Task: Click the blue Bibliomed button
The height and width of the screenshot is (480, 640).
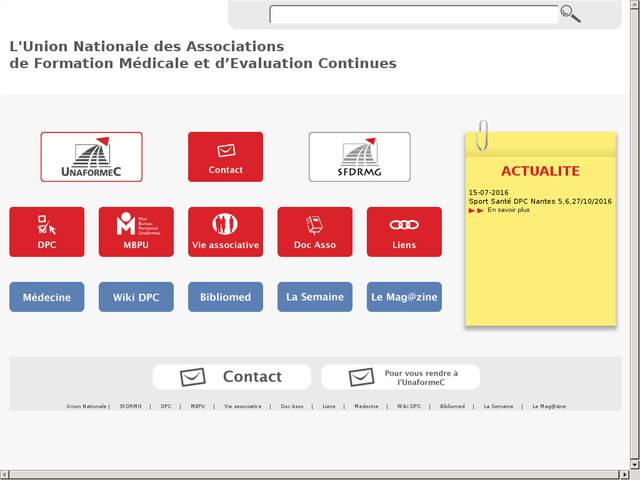Action: (x=225, y=297)
